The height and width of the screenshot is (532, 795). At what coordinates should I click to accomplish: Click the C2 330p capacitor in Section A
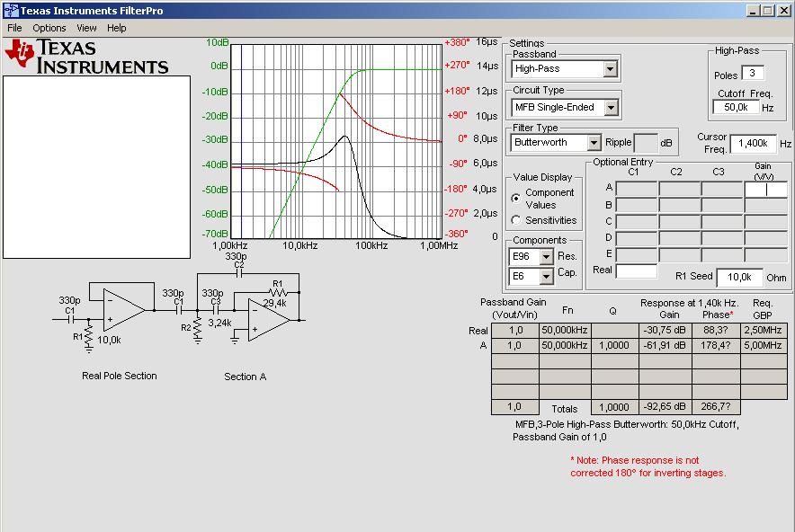pyautogui.click(x=238, y=273)
